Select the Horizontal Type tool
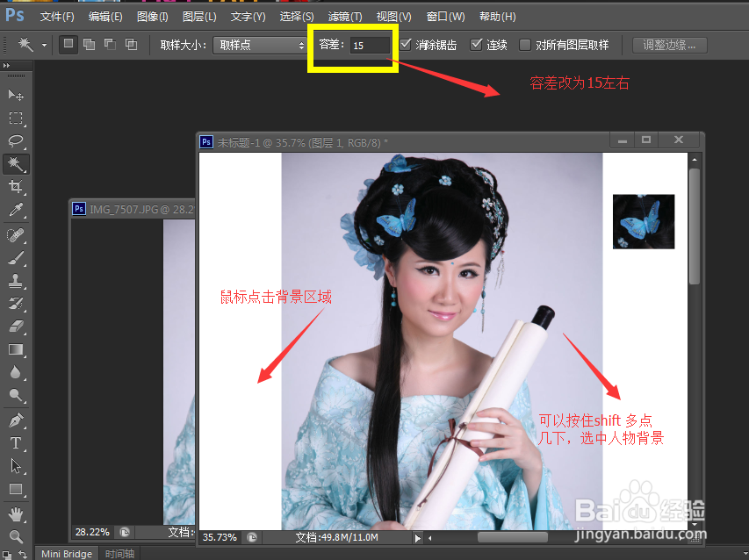The height and width of the screenshot is (560, 749). (x=17, y=442)
